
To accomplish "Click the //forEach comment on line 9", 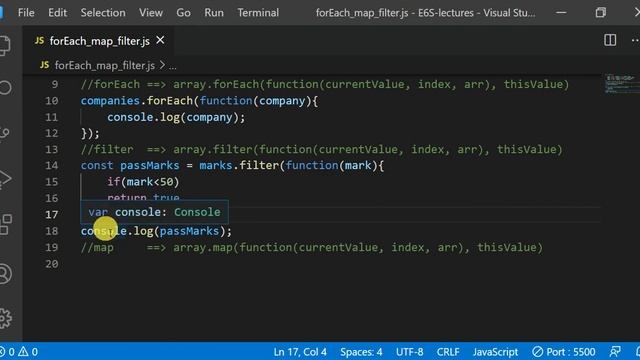I will (324, 84).
